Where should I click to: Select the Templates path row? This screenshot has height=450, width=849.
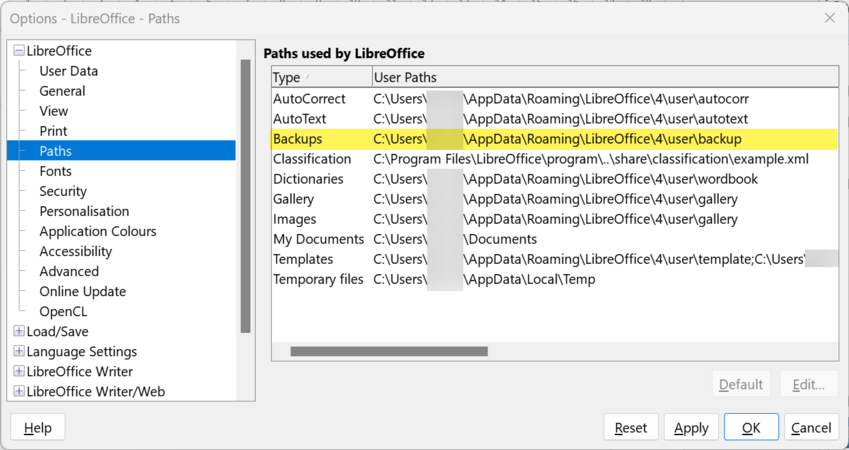point(555,259)
